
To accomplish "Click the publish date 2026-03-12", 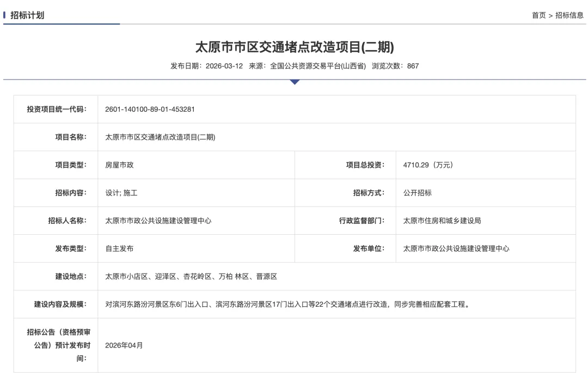I will [224, 66].
